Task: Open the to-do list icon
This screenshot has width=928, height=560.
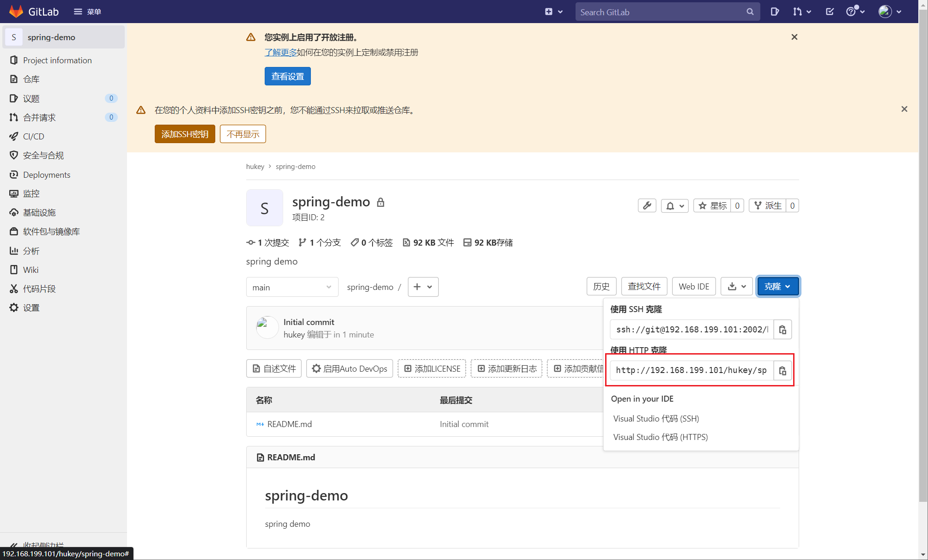Action: pos(830,12)
